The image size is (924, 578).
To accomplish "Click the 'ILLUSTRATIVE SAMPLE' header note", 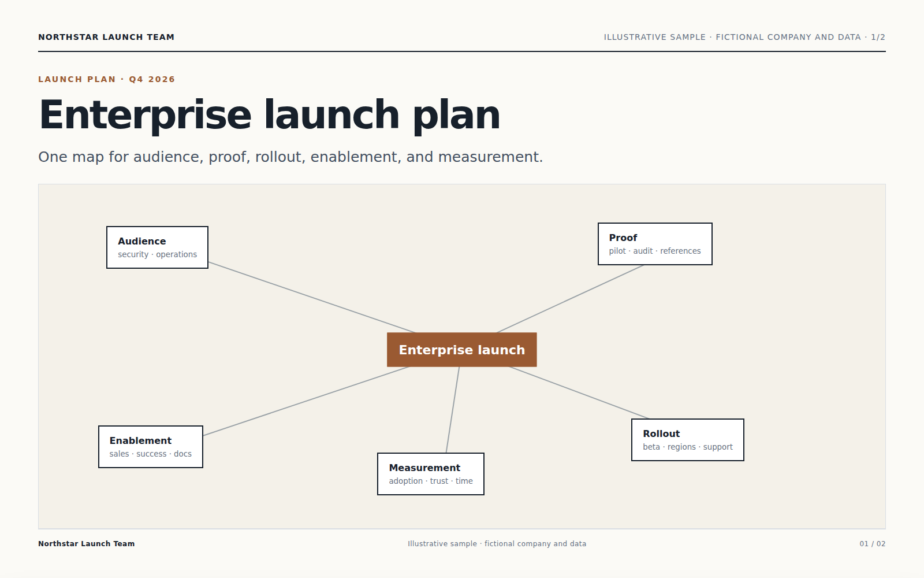I will [x=744, y=37].
